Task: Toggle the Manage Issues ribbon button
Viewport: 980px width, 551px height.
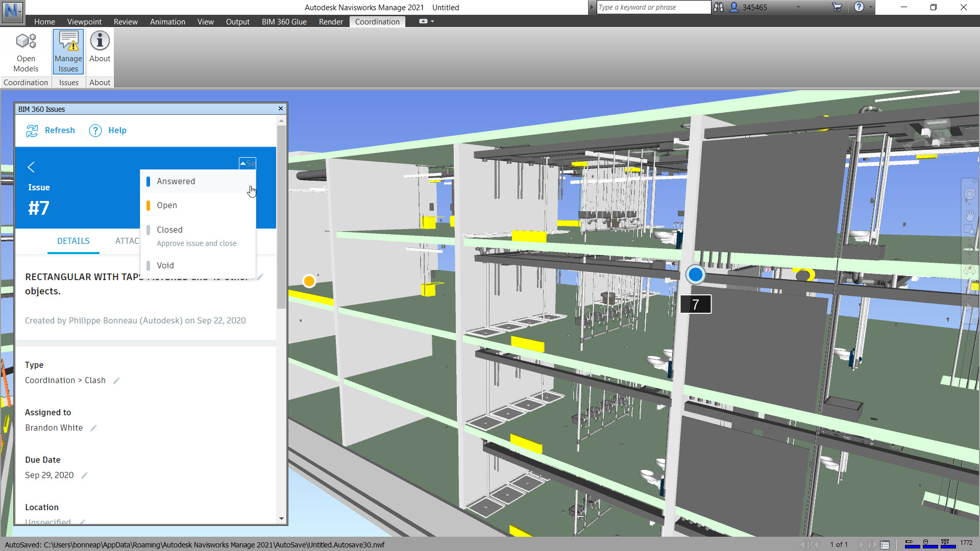Action: point(68,52)
